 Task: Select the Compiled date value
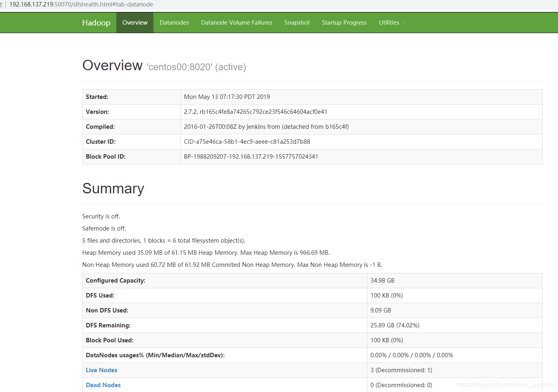pyautogui.click(x=266, y=127)
